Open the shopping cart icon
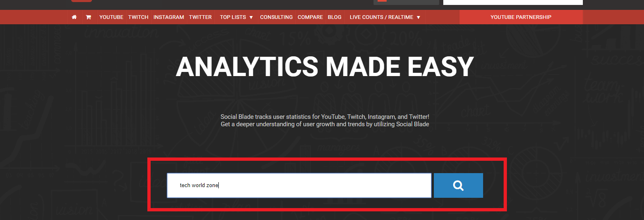This screenshot has width=644, height=220. pyautogui.click(x=88, y=17)
